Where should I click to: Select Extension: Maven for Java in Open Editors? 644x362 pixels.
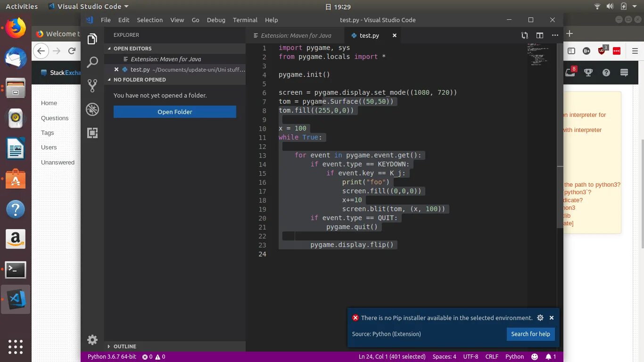coord(175,59)
